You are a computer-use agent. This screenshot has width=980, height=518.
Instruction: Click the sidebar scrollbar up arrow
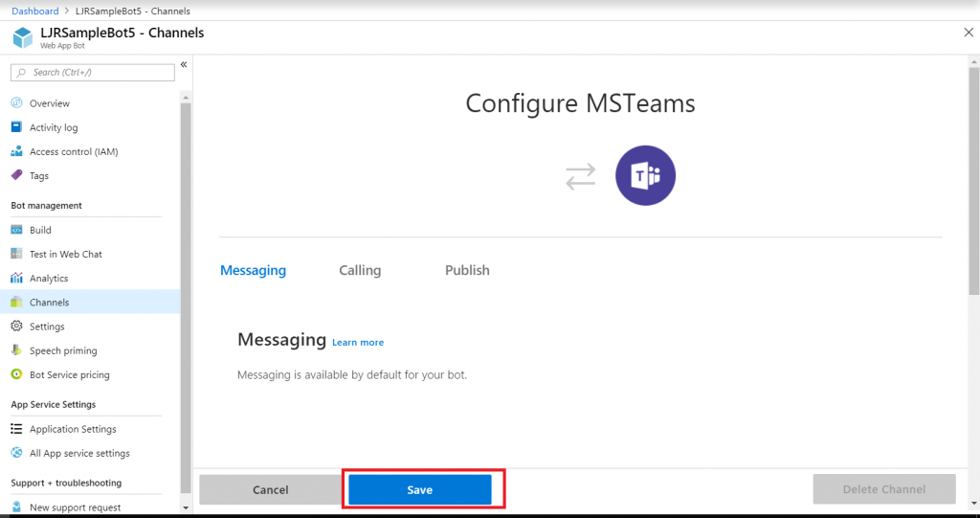point(186,98)
